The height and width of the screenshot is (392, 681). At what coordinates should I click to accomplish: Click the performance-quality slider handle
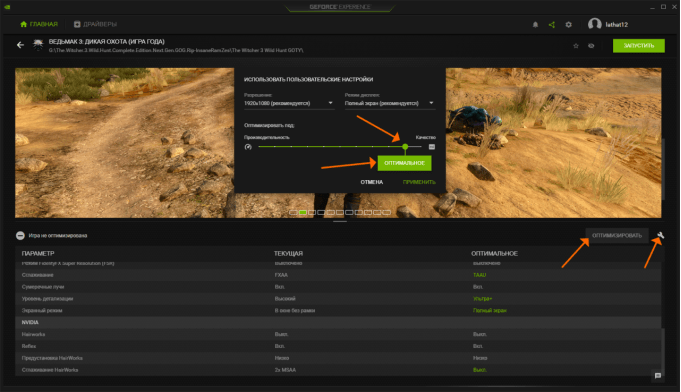pos(405,147)
